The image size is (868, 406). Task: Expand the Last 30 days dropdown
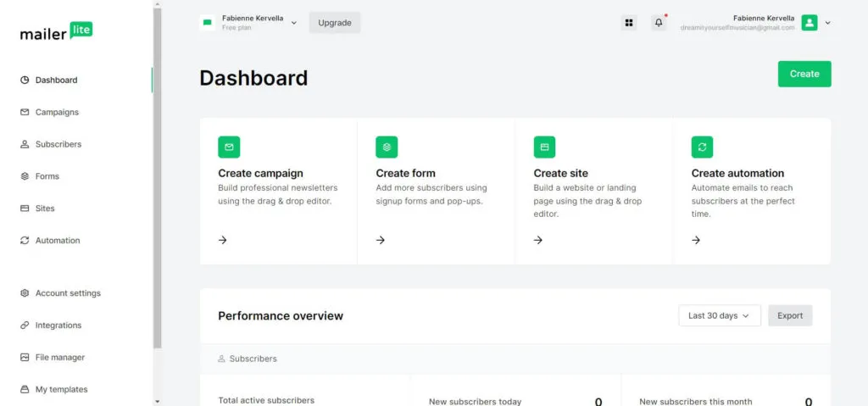[x=719, y=315]
